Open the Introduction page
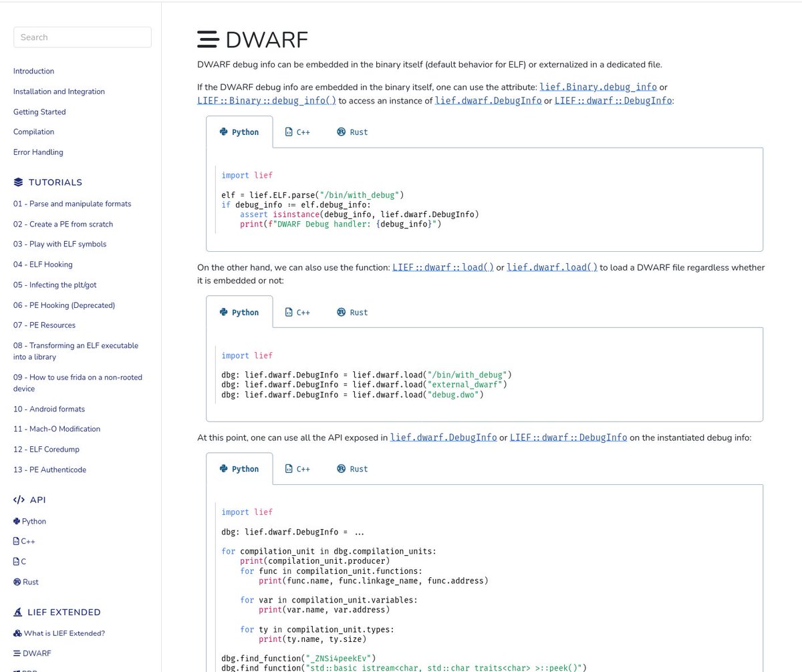 pyautogui.click(x=33, y=71)
